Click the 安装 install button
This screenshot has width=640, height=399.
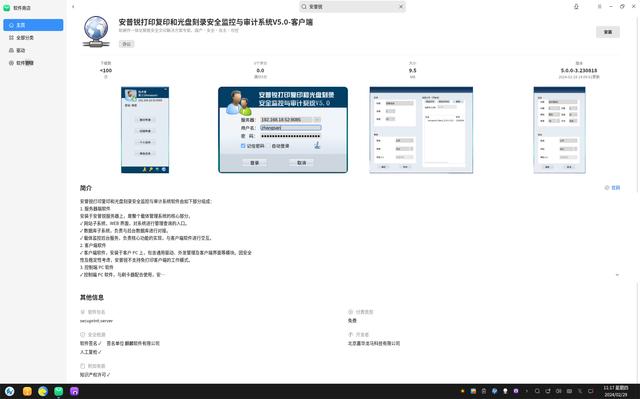[608, 32]
